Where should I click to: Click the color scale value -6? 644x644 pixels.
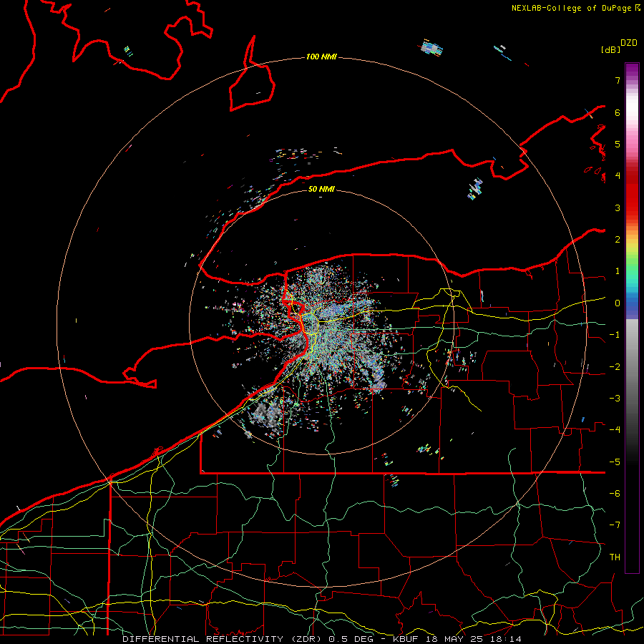pos(615,494)
